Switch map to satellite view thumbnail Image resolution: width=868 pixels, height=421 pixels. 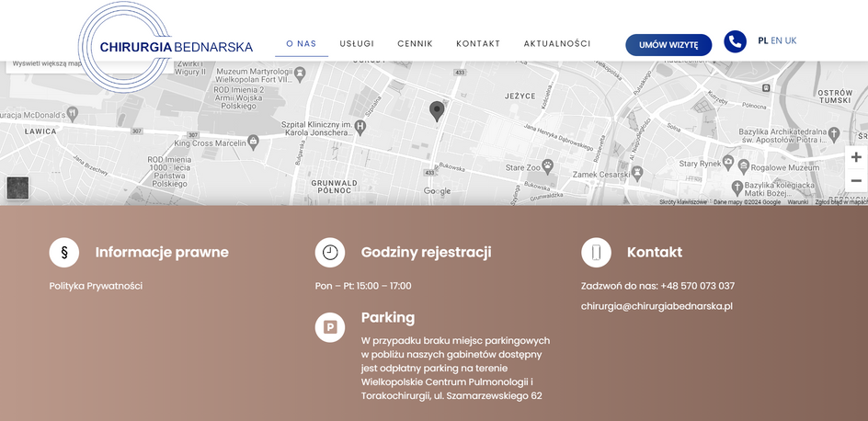click(x=17, y=188)
